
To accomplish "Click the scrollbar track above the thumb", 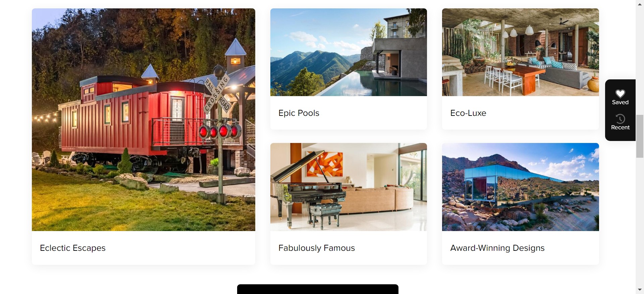I will 640,60.
